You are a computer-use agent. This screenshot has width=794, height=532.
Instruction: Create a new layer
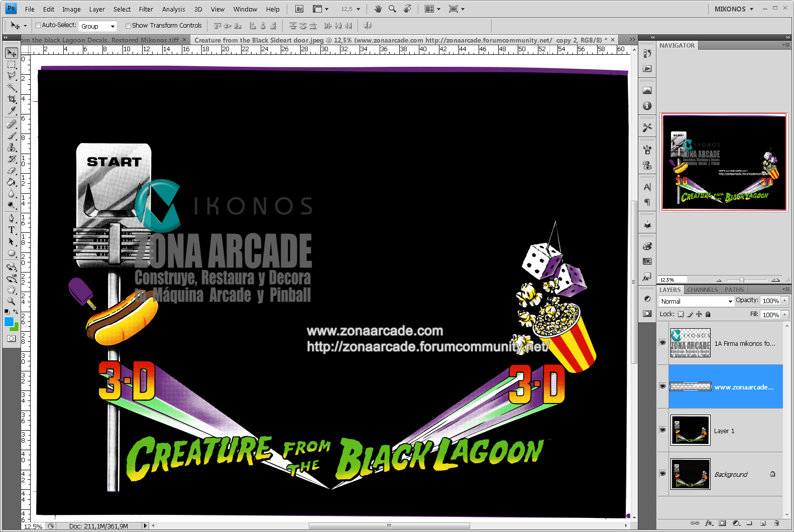point(763,523)
